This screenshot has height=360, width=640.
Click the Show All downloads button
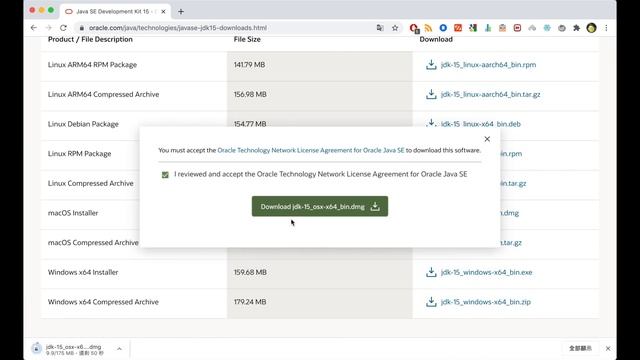580,348
